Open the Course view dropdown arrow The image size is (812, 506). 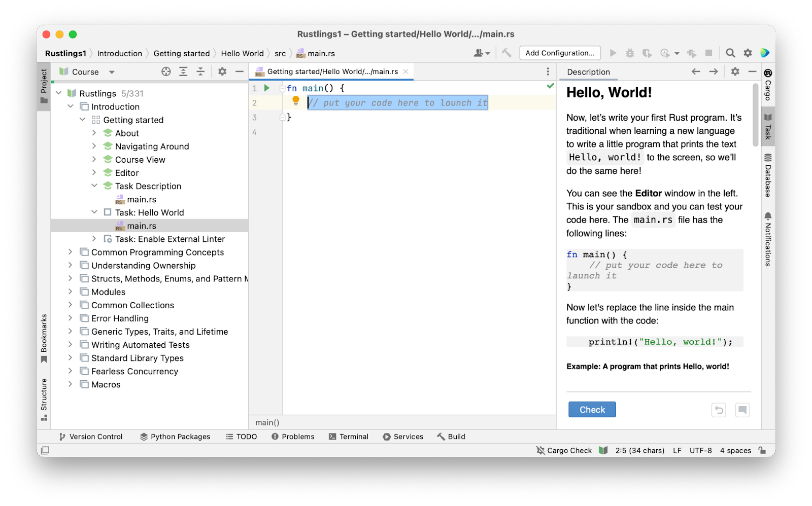coord(112,72)
